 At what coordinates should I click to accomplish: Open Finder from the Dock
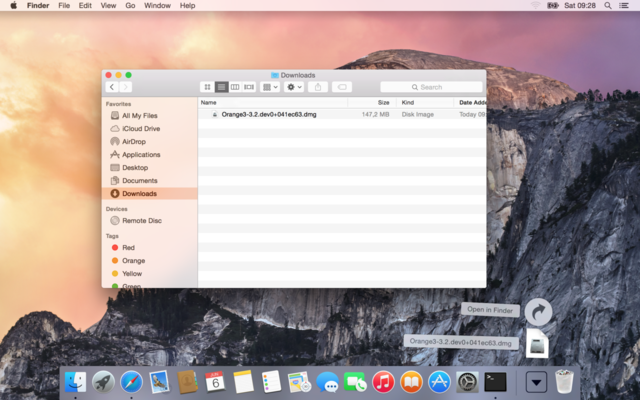pyautogui.click(x=76, y=382)
